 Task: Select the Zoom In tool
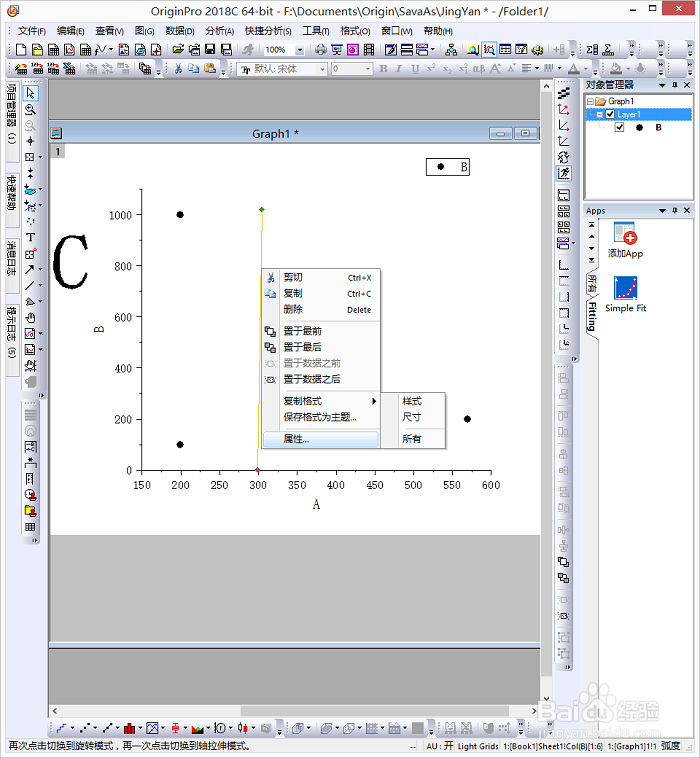(x=30, y=109)
